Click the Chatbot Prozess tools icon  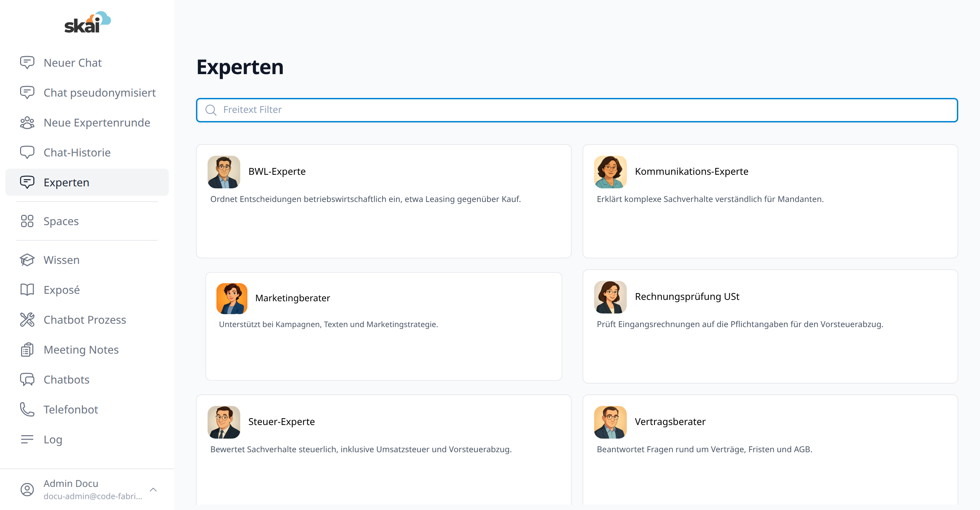point(27,320)
